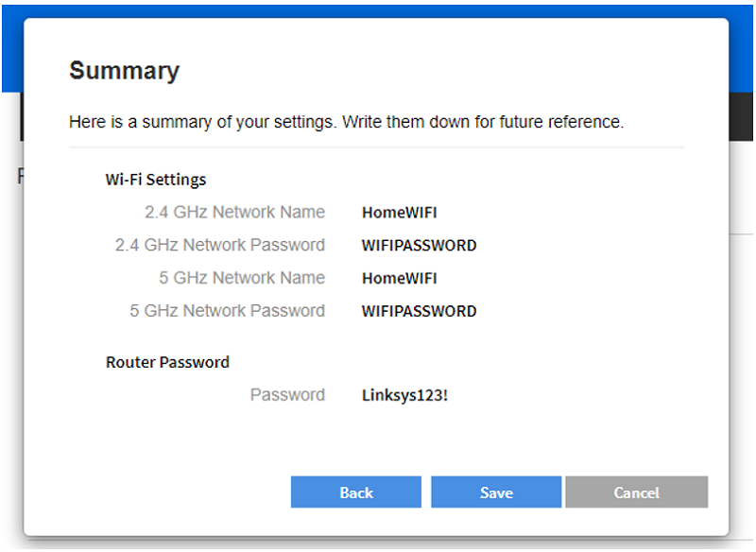This screenshot has height=552, width=756.
Task: Click the Password label under Router Password
Action: tap(287, 395)
